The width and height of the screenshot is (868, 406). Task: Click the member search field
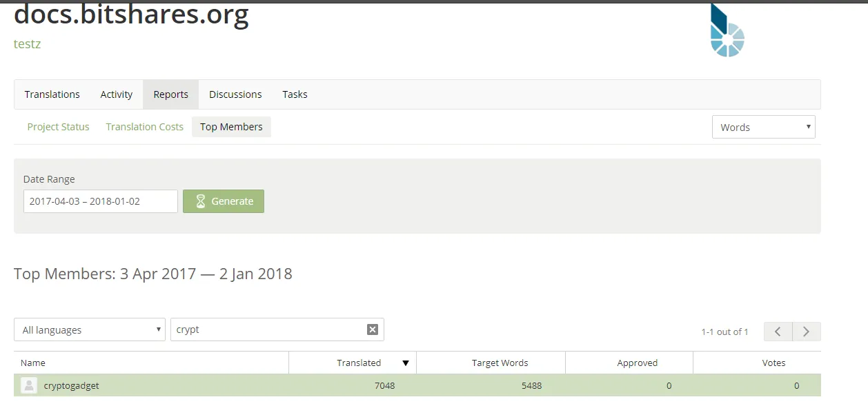click(x=277, y=329)
